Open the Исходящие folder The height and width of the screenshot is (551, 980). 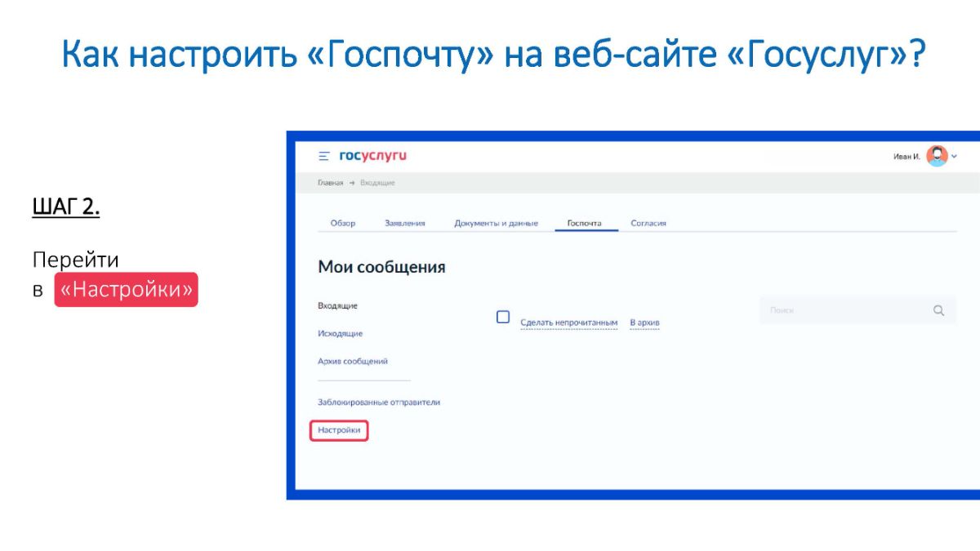(x=340, y=334)
